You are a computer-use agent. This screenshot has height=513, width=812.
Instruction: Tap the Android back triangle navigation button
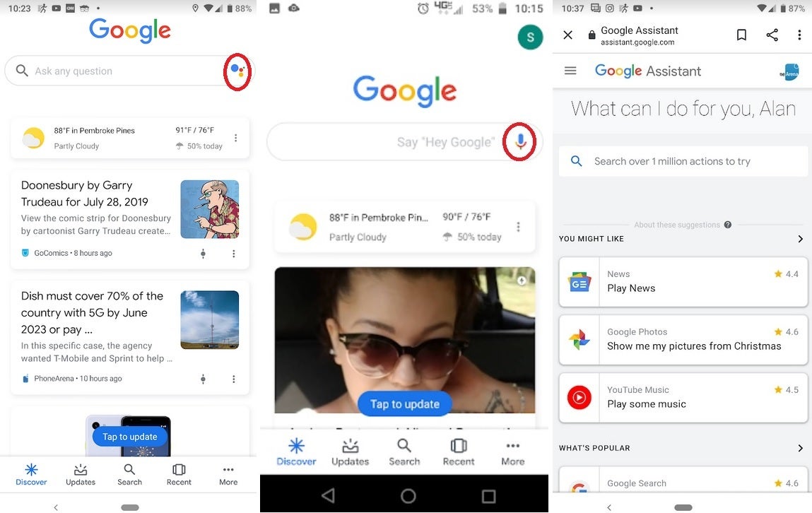pos(328,496)
